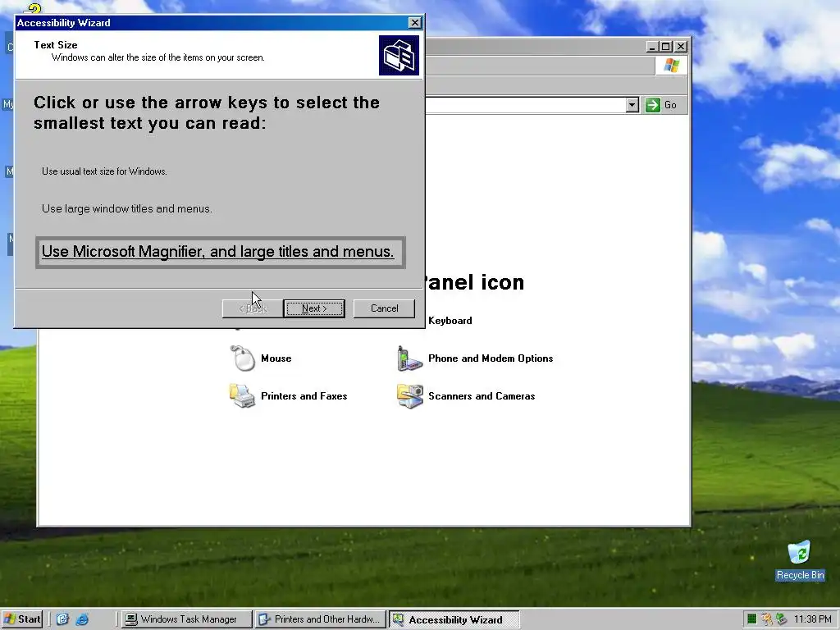Viewport: 840px width, 630px height.
Task: Minimize the Printers and Other Hardware window
Action: [x=652, y=47]
